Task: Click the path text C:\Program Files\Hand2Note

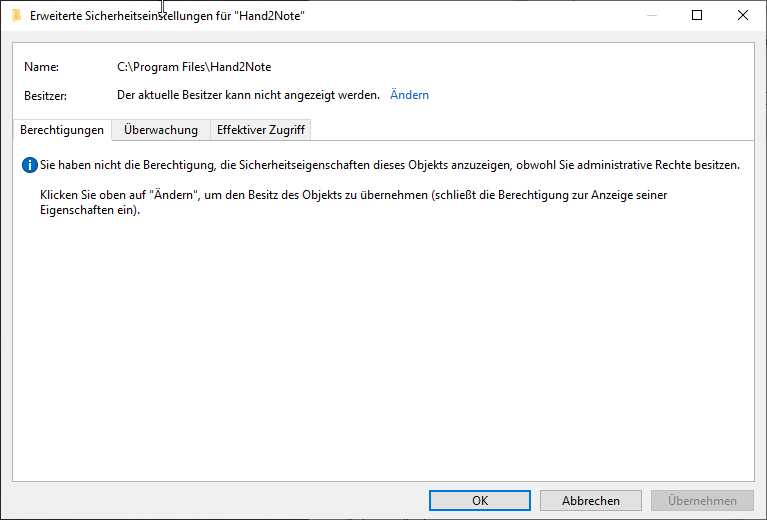Action: [x=194, y=67]
